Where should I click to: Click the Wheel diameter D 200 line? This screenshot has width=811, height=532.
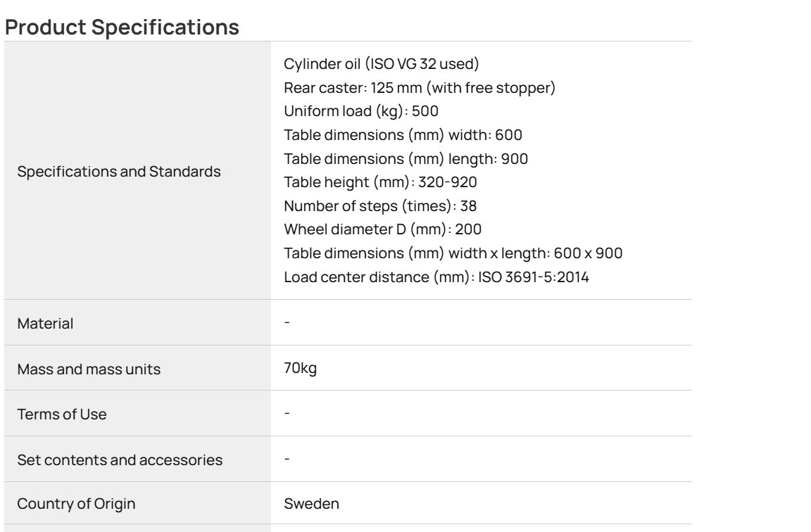[383, 229]
